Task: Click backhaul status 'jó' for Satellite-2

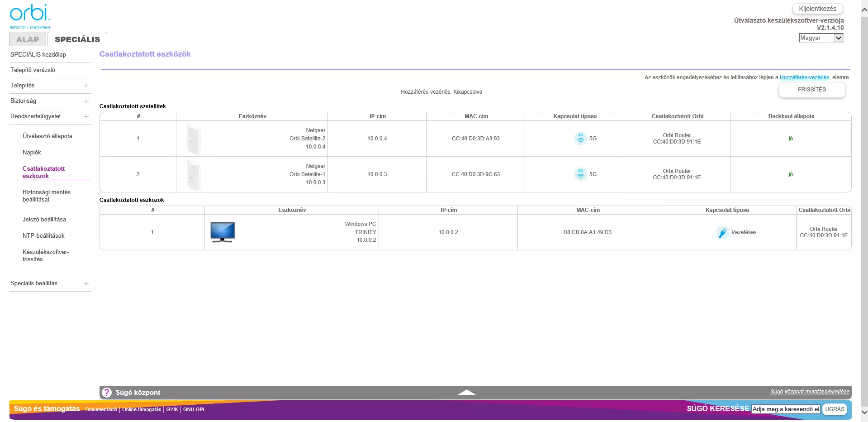Action: pyautogui.click(x=790, y=139)
